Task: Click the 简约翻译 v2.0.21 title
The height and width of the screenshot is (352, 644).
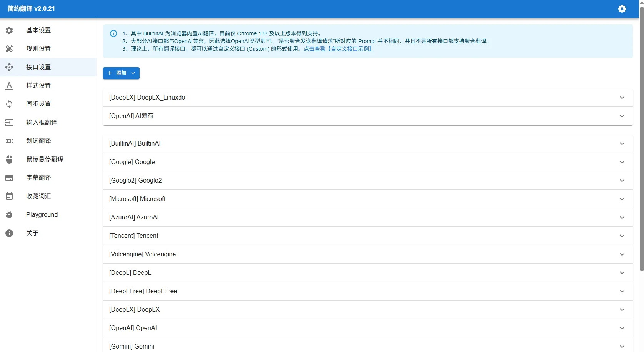Action: (31, 9)
